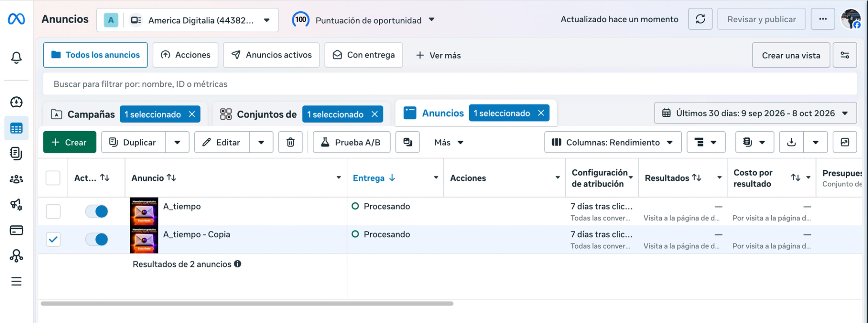Screen dimensions: 868x323
Task: Click Crear una vista button
Action: click(791, 55)
